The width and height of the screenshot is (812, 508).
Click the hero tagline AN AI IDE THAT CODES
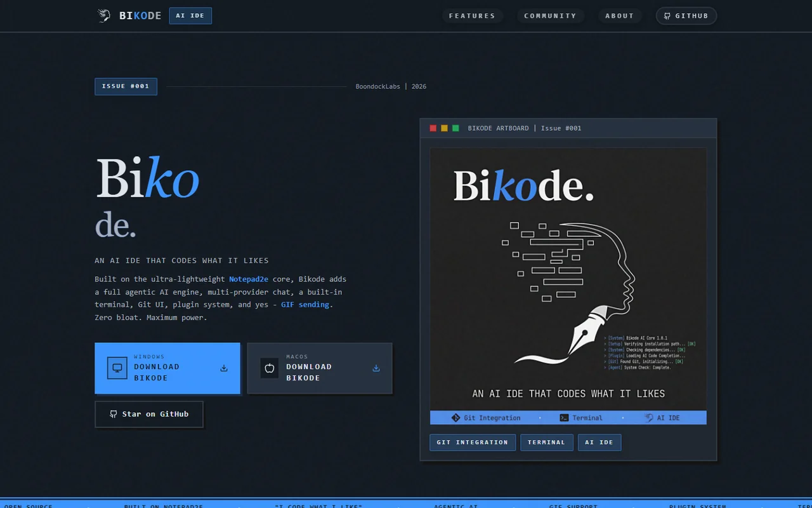(x=181, y=260)
